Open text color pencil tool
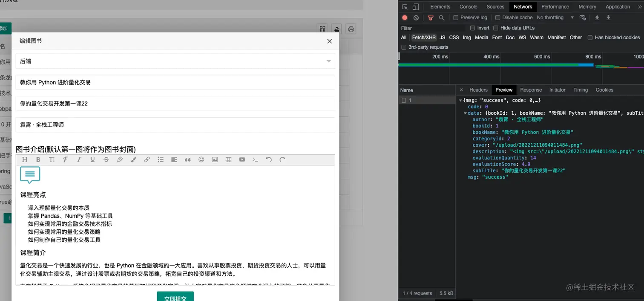The image size is (644, 301). (x=120, y=159)
